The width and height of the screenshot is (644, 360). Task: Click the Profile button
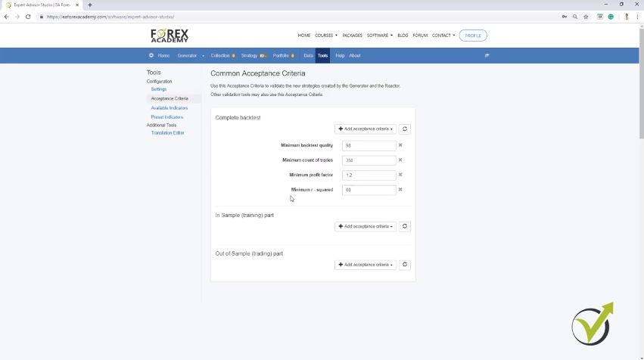pos(473,36)
